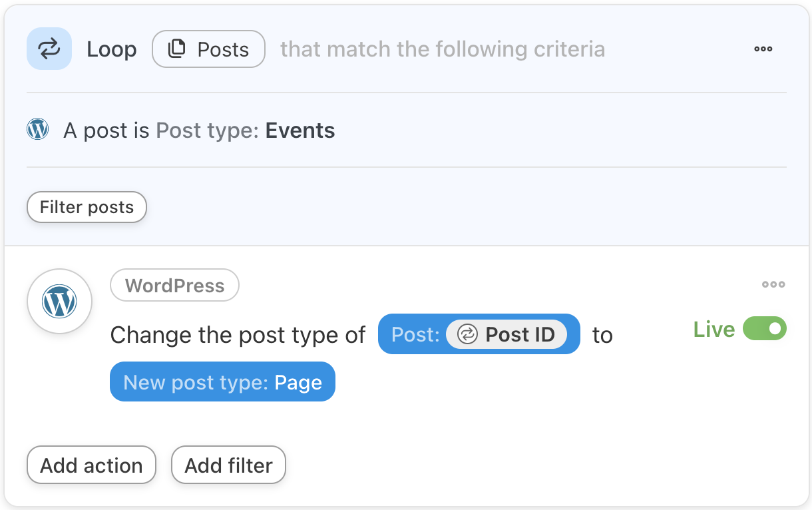Image resolution: width=812 pixels, height=510 pixels.
Task: Click the large circular WordPress action icon
Action: click(x=59, y=302)
